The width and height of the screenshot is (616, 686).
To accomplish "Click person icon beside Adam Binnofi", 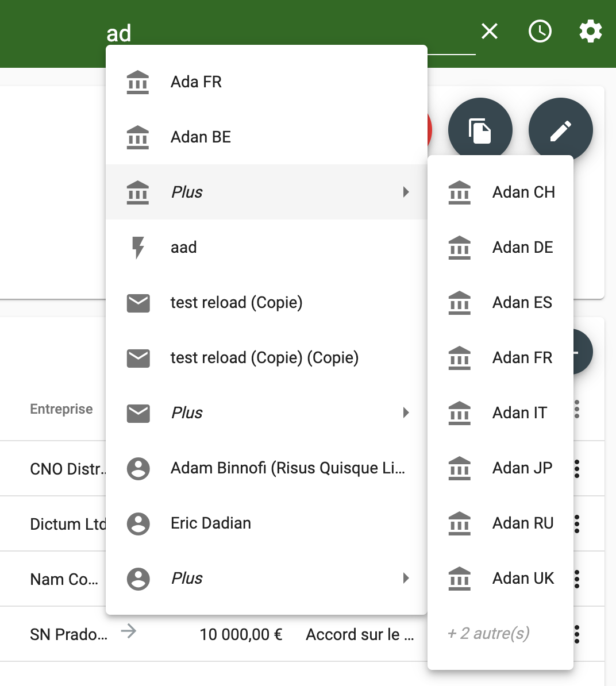I will [x=138, y=469].
